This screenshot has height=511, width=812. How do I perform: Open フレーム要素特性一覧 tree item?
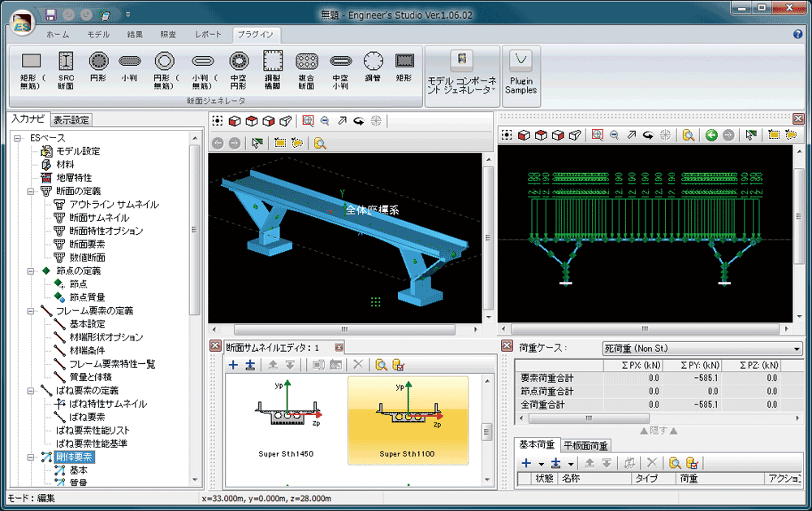click(112, 364)
